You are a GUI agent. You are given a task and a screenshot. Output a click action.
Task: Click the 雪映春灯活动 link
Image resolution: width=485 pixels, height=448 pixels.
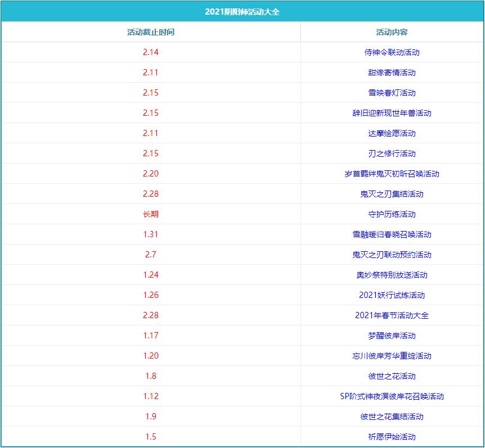pyautogui.click(x=392, y=93)
